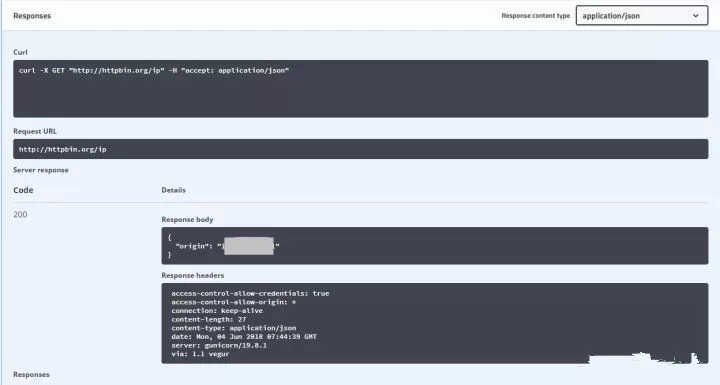Click the access-control-allow-credentials header line

click(250, 293)
